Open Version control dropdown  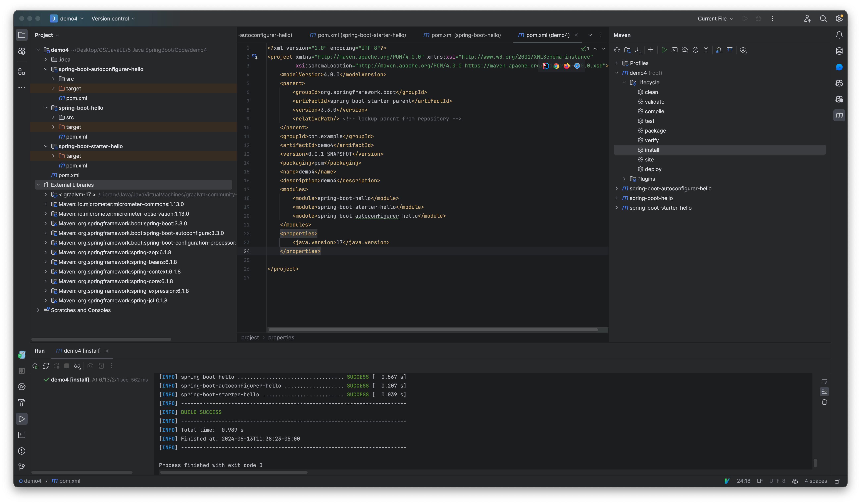tap(113, 19)
